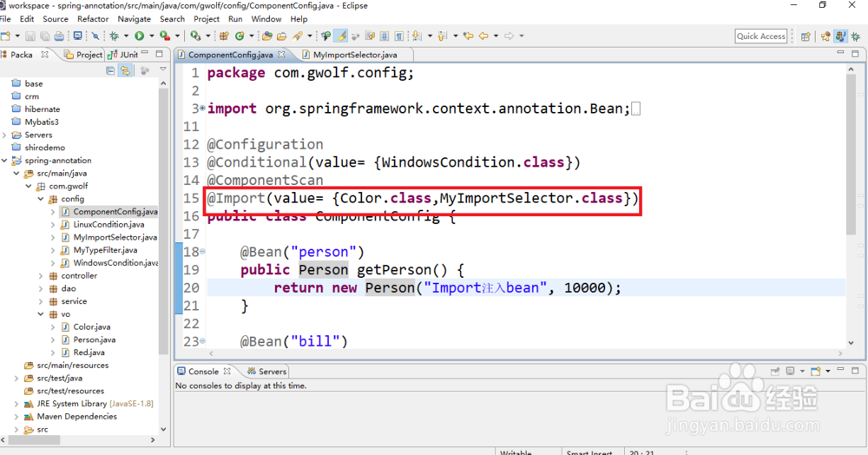Click the Forward navigation arrow icon

pyautogui.click(x=509, y=36)
